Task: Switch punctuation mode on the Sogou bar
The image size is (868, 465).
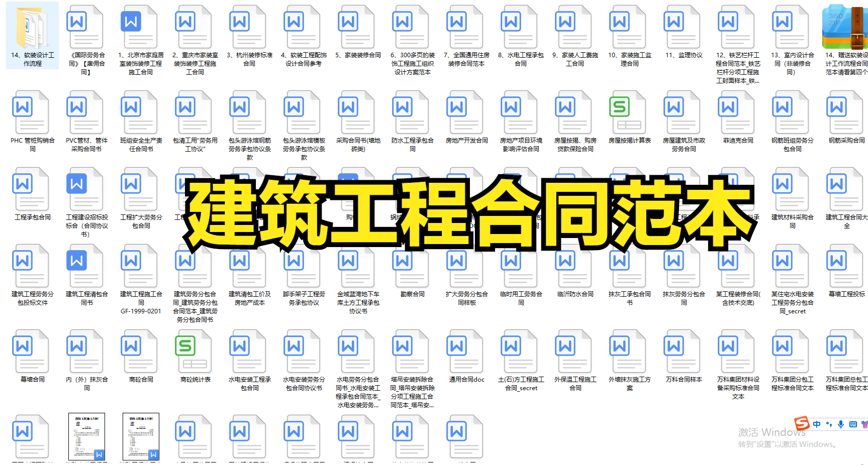Action: (829, 424)
